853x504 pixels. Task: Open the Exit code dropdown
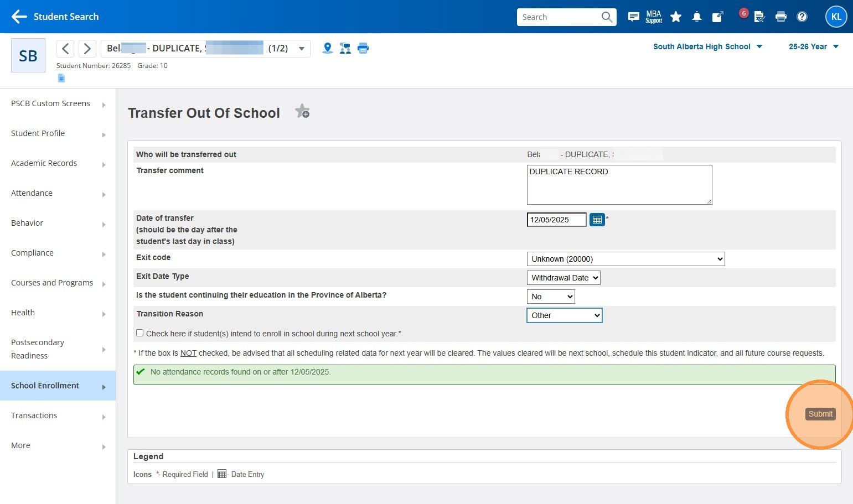pos(625,259)
